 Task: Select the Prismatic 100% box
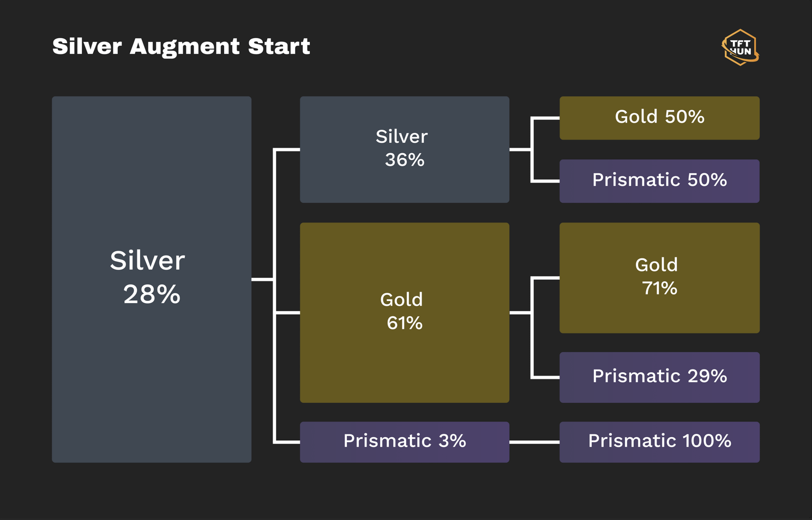[x=659, y=442]
